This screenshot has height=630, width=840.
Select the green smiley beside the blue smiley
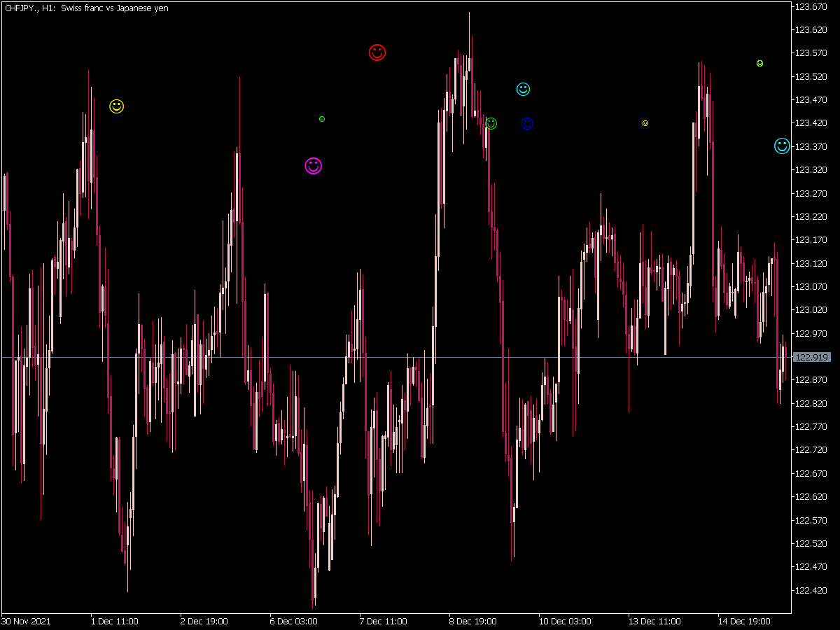[491, 123]
